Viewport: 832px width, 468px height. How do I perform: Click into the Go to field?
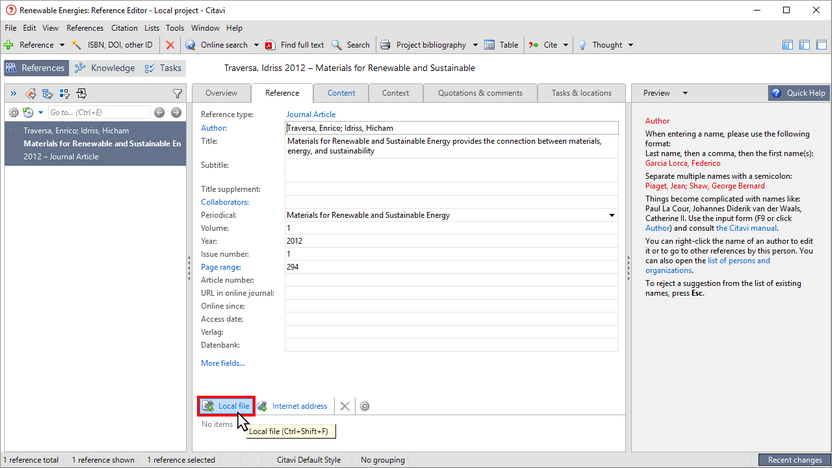(99, 112)
